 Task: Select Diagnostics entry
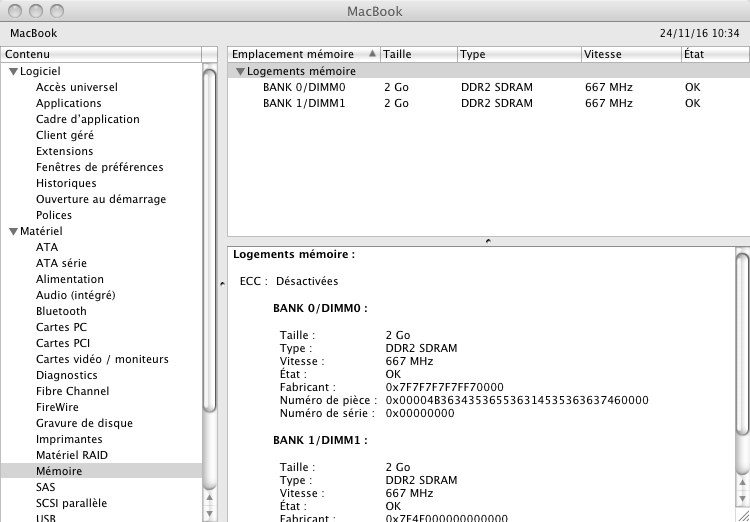[66, 375]
